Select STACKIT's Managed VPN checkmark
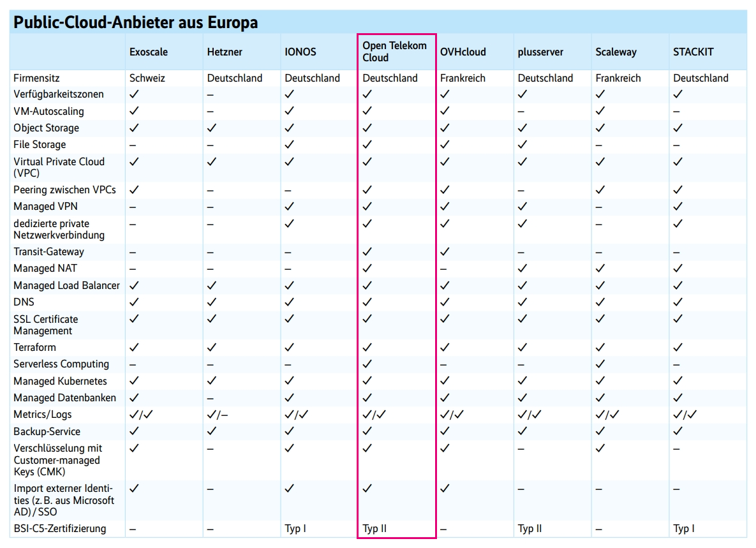 pyautogui.click(x=678, y=207)
